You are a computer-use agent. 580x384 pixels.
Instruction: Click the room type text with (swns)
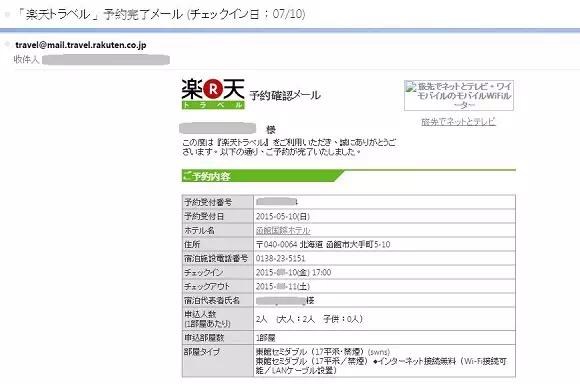pyautogui.click(x=323, y=352)
